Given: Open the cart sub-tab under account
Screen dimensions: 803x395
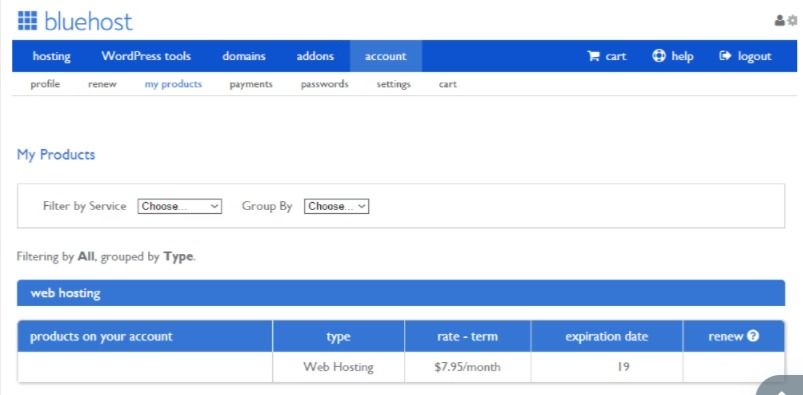Looking at the screenshot, I should click(x=448, y=84).
